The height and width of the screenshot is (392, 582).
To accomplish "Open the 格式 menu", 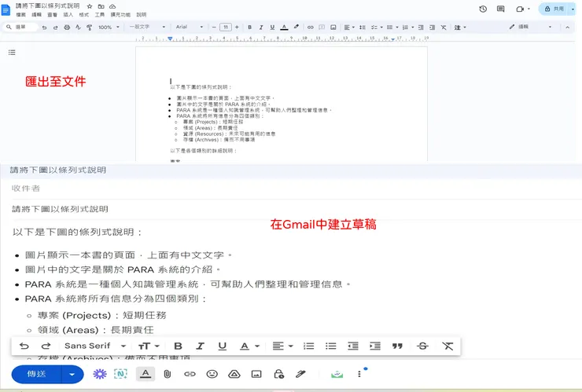I will coord(84,15).
